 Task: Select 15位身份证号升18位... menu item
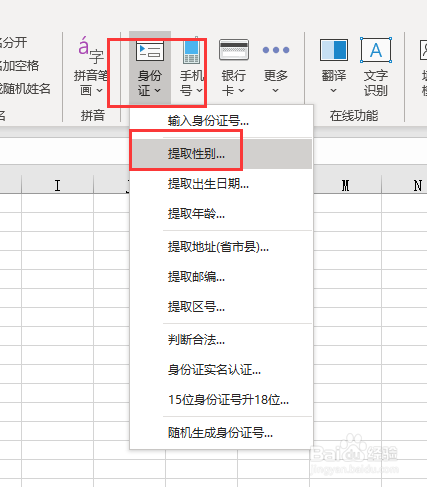pyautogui.click(x=221, y=400)
